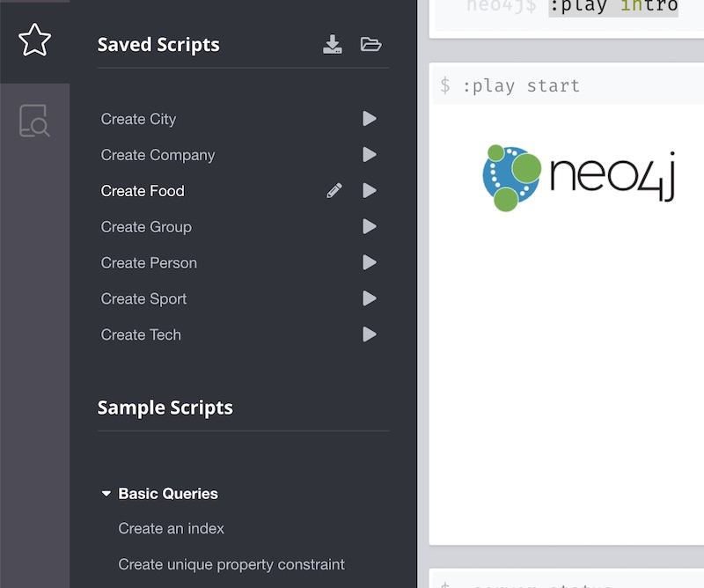This screenshot has width=704, height=588.
Task: Open the Create an index sample script
Action: coord(171,528)
